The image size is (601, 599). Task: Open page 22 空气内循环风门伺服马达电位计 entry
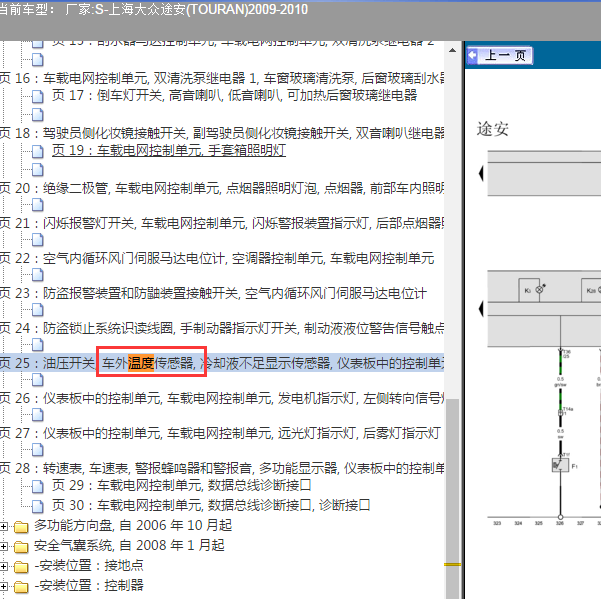217,258
